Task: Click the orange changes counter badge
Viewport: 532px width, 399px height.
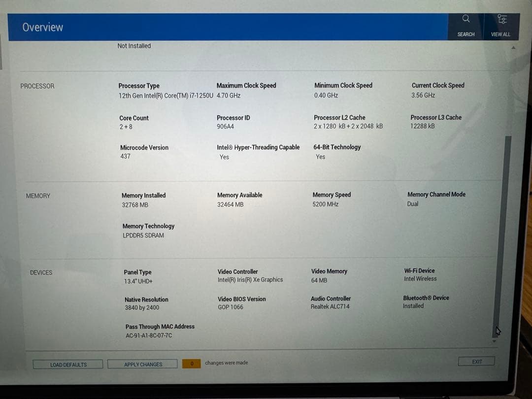Action: (192, 364)
